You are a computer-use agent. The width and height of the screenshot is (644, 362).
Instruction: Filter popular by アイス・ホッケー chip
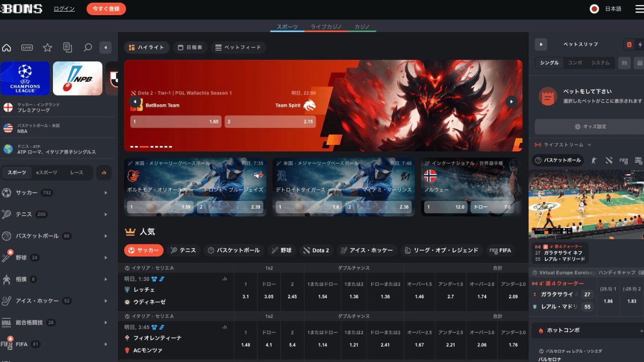click(367, 250)
